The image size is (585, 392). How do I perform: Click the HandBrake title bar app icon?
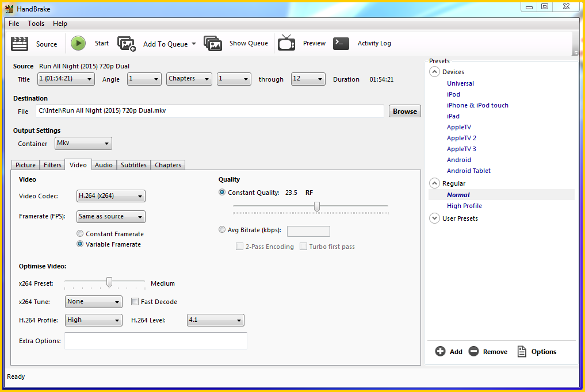click(x=9, y=9)
